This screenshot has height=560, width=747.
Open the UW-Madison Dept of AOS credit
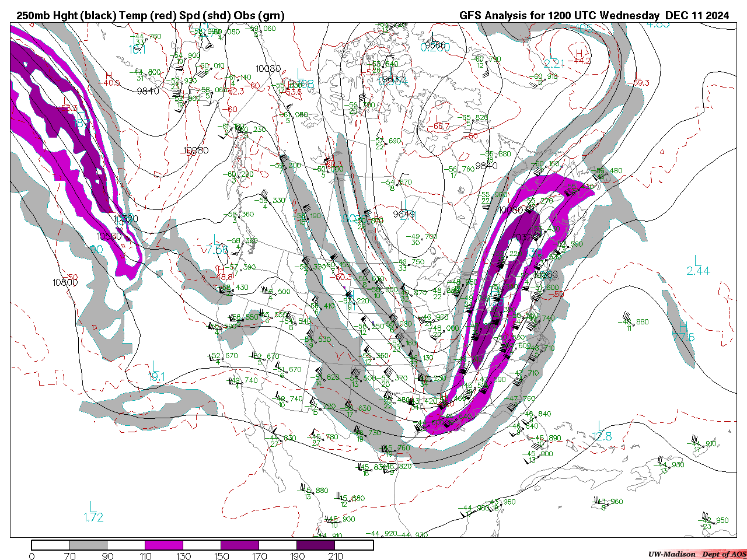point(697,554)
